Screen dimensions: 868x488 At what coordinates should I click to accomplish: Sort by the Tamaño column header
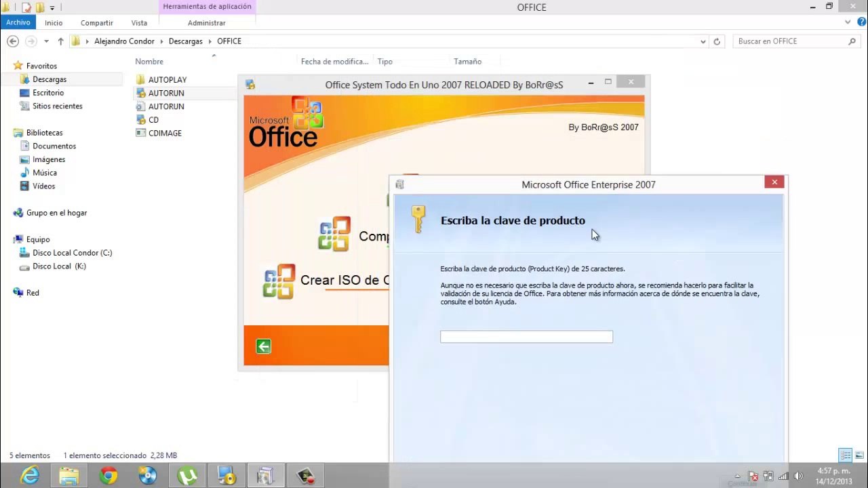tap(468, 62)
